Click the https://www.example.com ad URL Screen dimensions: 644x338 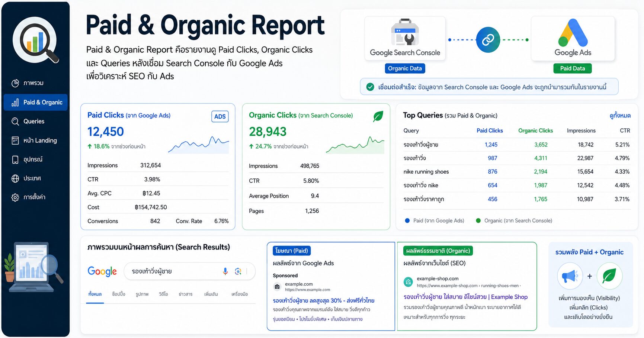coord(308,290)
